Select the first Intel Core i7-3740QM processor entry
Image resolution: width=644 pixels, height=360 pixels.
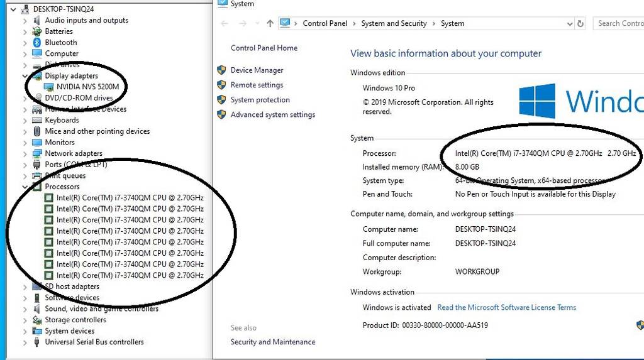(x=130, y=197)
